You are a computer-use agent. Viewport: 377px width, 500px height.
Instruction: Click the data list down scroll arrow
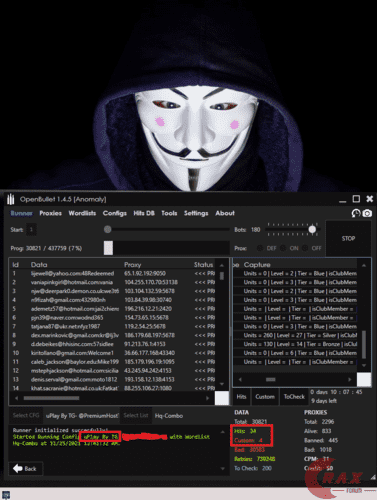click(222, 384)
